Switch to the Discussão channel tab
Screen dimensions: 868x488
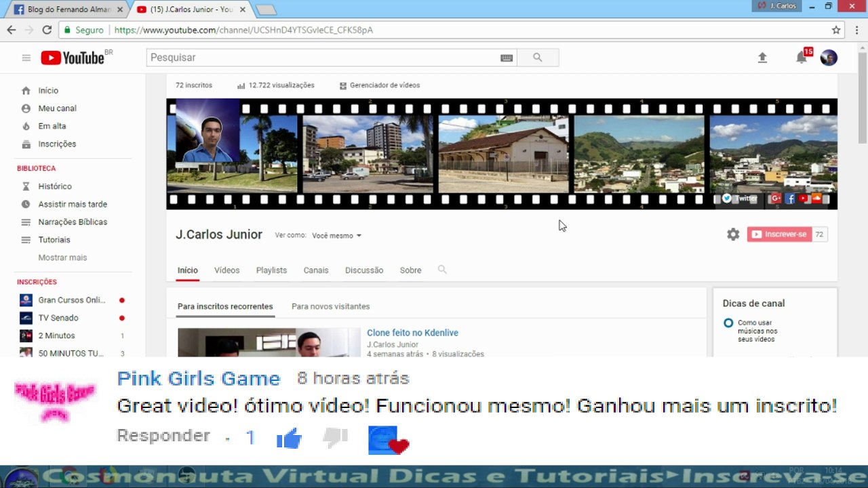click(364, 270)
